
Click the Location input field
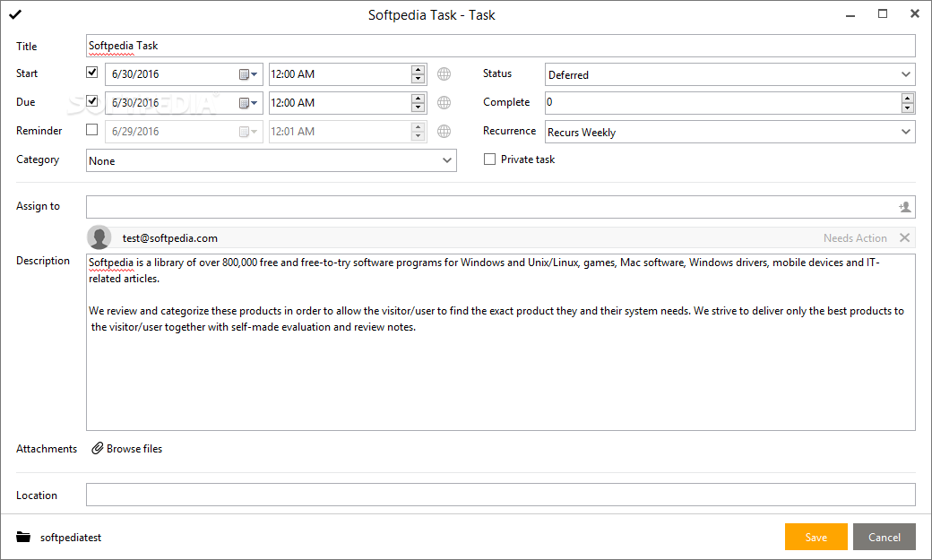pos(500,495)
